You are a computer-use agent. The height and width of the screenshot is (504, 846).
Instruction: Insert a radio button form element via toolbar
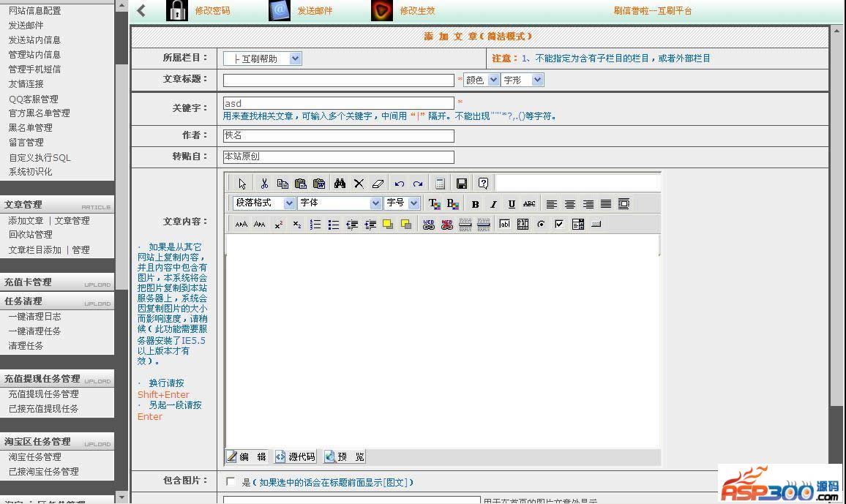[541, 225]
